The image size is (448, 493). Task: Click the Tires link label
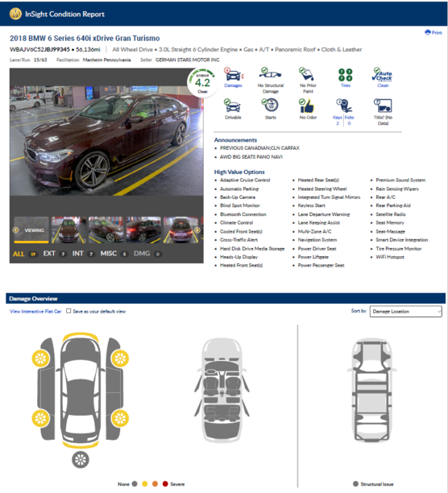click(346, 85)
